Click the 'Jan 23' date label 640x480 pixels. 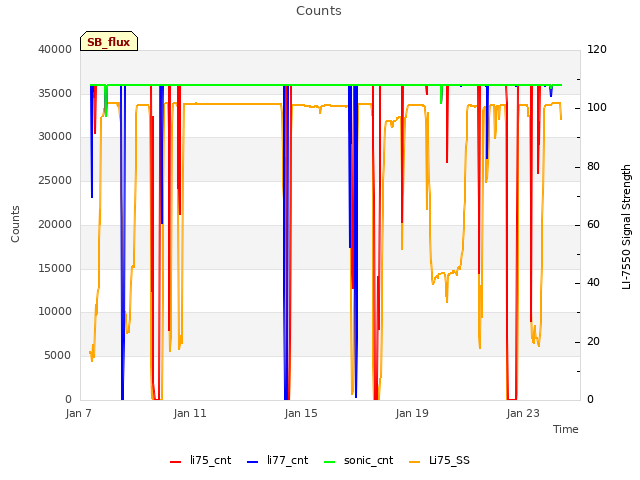click(523, 413)
